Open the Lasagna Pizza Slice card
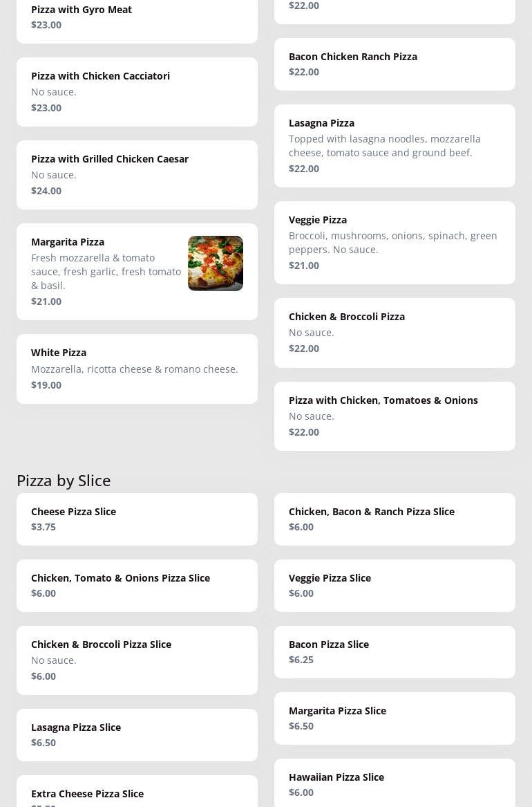This screenshot has width=532, height=807. [x=137, y=734]
